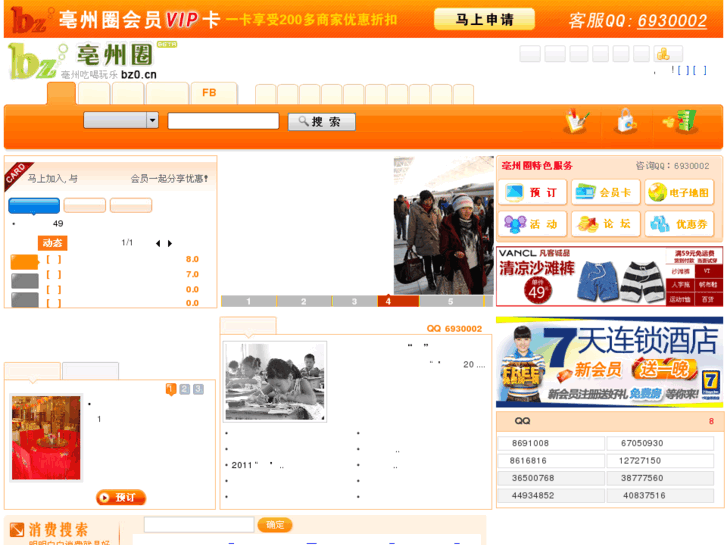Click the 马上申请 VIP card apply button
This screenshot has width=727, height=545.
(484, 19)
